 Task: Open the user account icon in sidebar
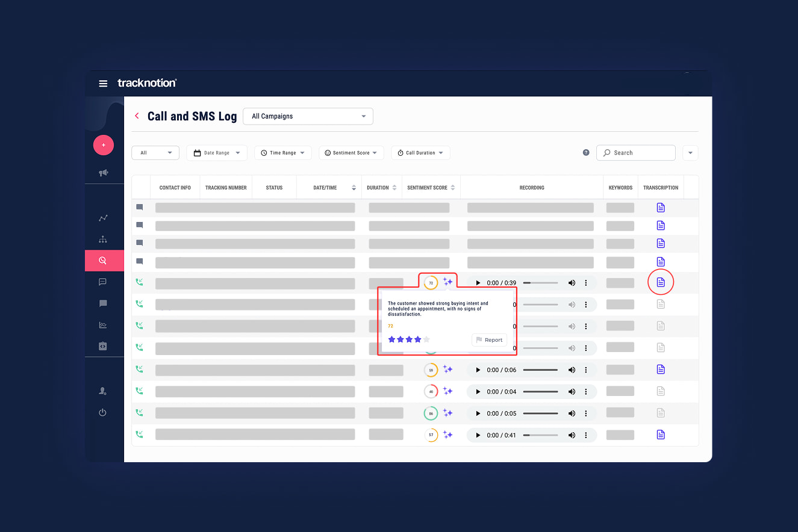103,391
